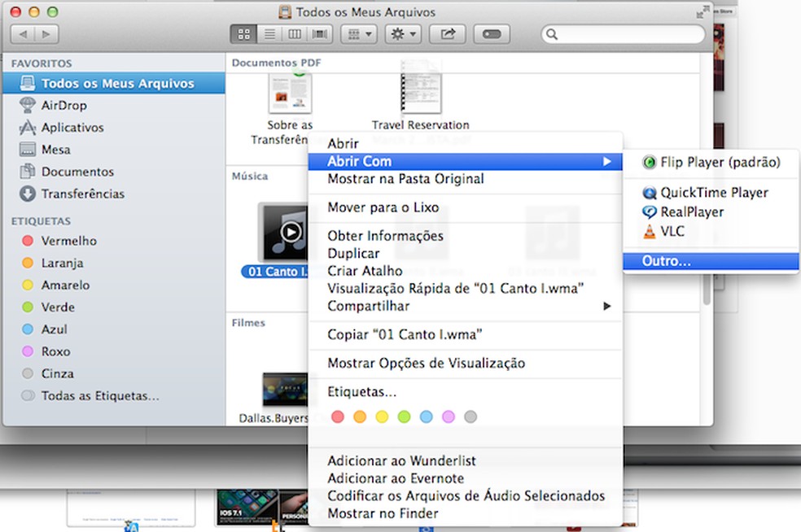Open the action gear dropdown menu

tap(403, 34)
